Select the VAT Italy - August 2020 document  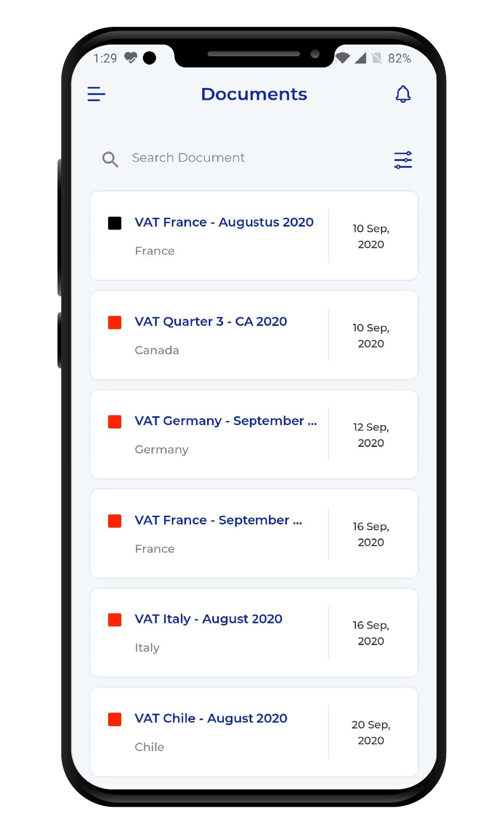(208, 619)
